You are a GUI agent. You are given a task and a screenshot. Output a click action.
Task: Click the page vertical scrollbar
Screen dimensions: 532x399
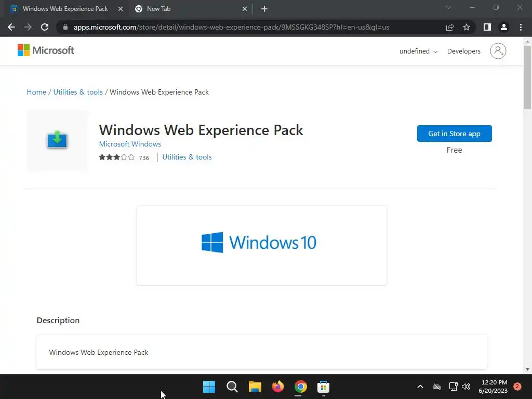[x=527, y=78]
